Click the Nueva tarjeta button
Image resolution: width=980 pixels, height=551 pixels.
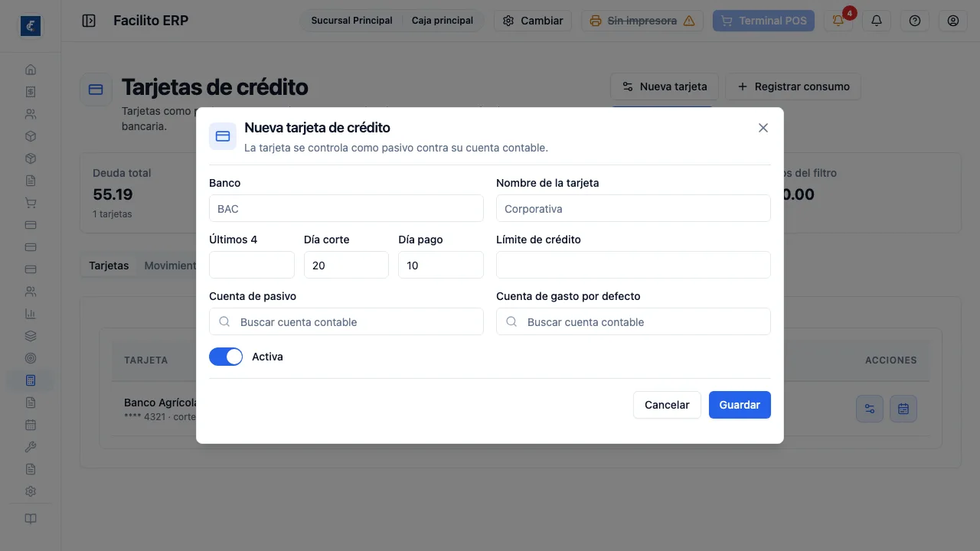665,86
